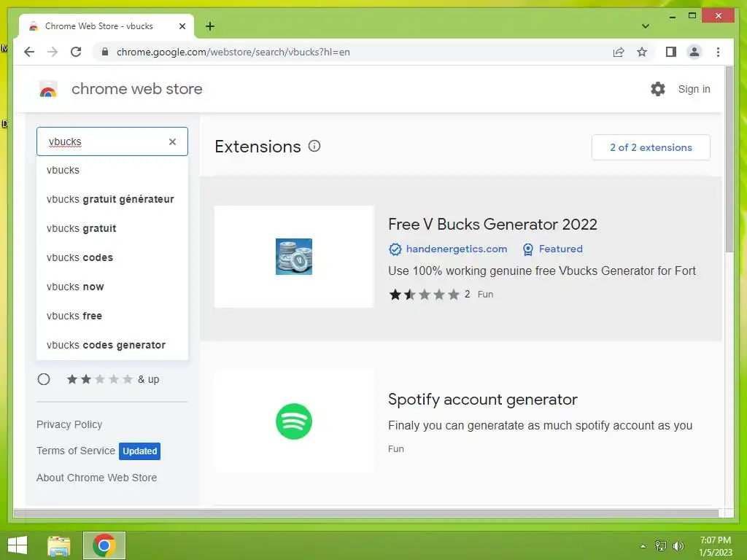
Task: Click the 'Updated' badge next to Terms
Action: click(x=139, y=451)
